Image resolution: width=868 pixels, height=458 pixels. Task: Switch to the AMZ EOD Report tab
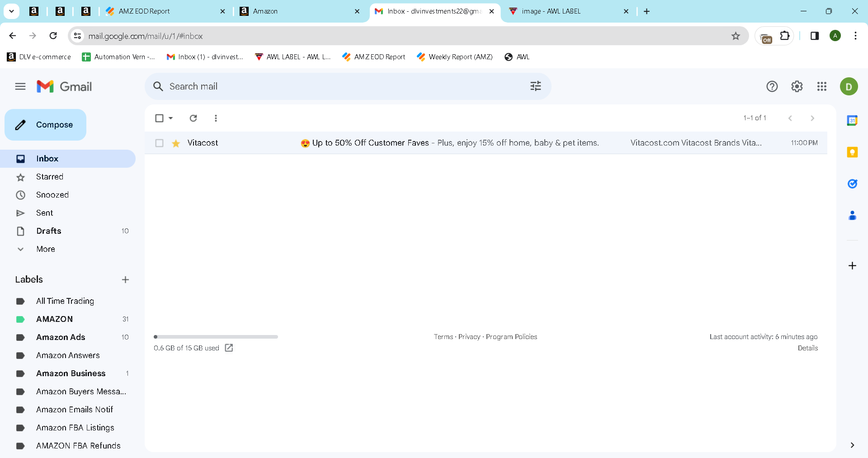pyautogui.click(x=165, y=11)
